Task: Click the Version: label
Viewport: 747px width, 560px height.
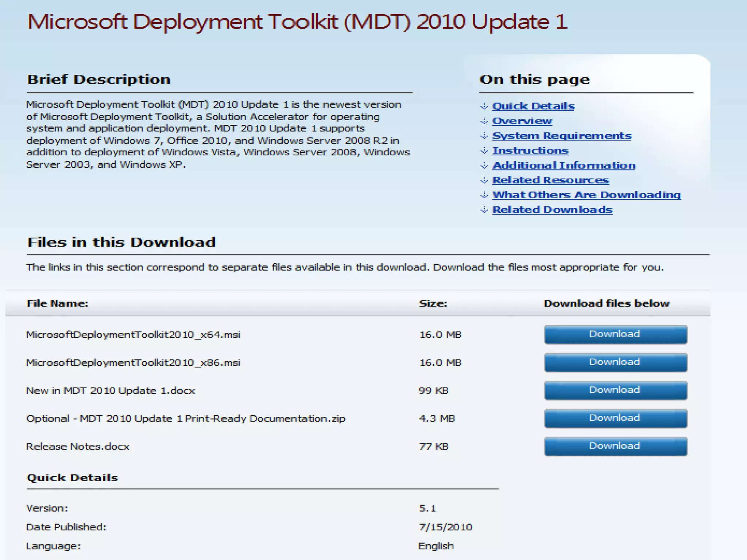Action: click(47, 508)
